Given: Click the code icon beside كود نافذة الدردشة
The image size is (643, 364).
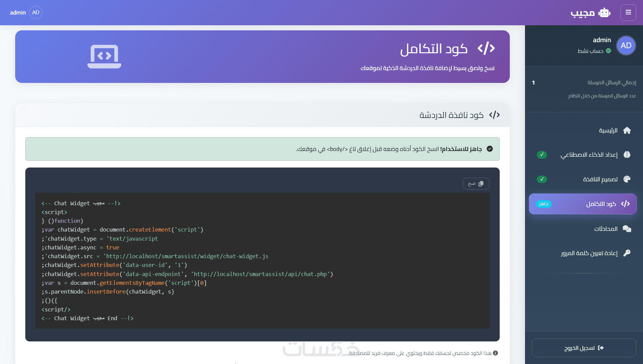Looking at the screenshot, I should (494, 115).
